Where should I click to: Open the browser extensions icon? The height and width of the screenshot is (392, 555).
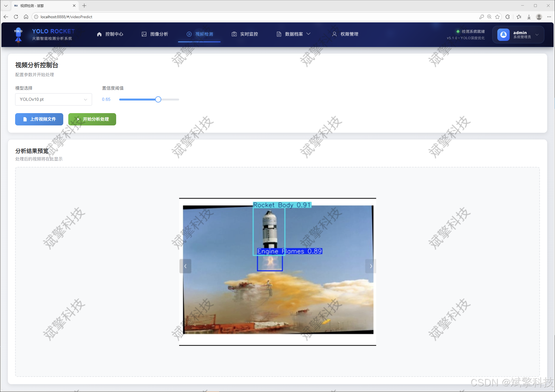[508, 17]
